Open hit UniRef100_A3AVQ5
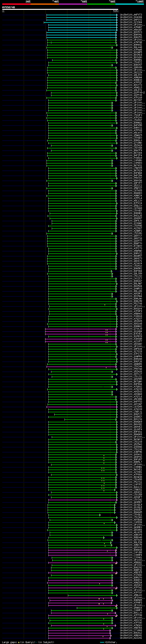This screenshot has height=644, width=146. pyautogui.click(x=131, y=339)
